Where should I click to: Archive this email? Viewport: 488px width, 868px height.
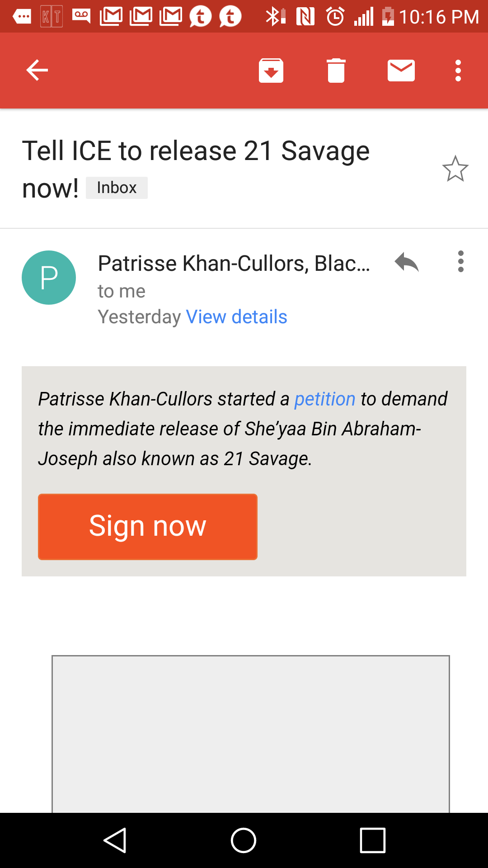click(x=271, y=71)
